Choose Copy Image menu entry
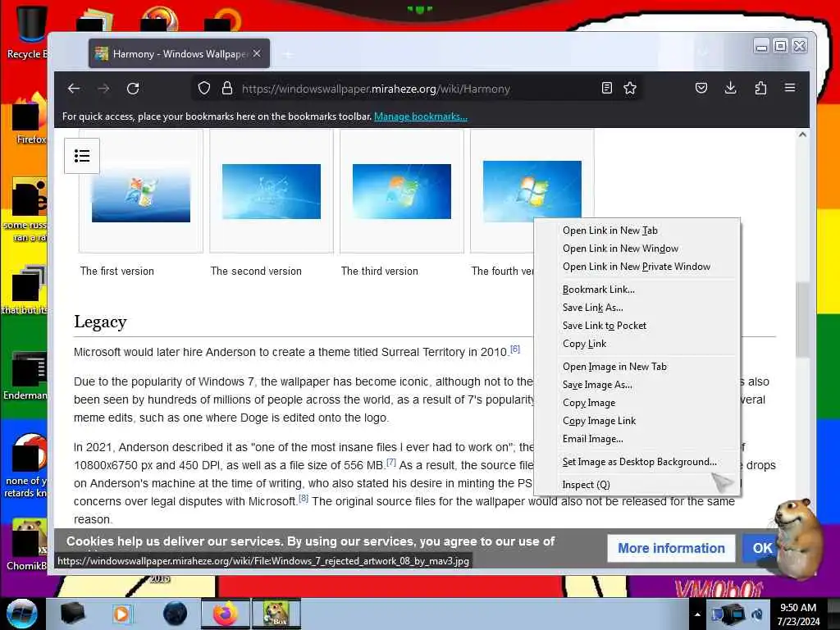 pos(637,403)
